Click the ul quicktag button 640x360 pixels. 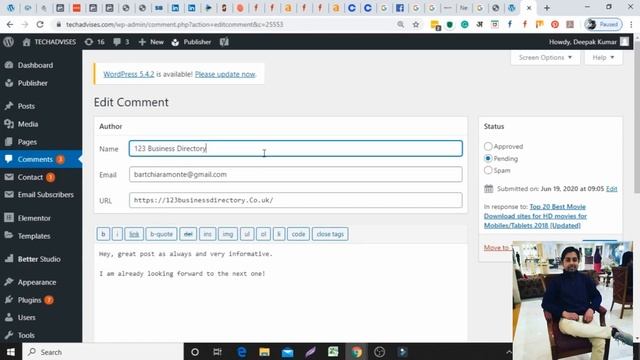click(247, 234)
